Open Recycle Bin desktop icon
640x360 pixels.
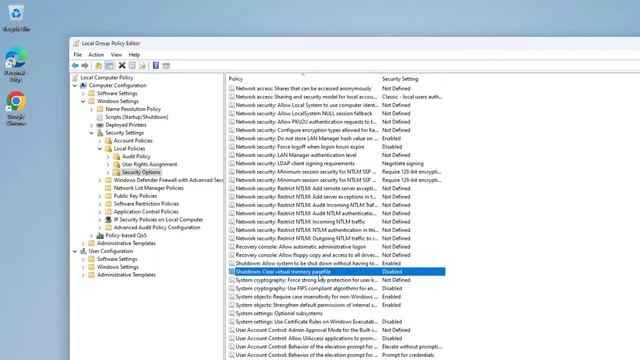[x=16, y=19]
